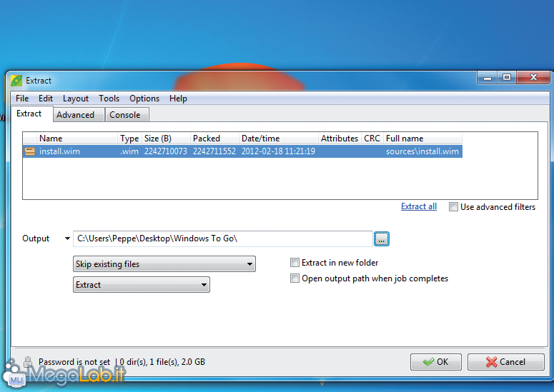Minimize the Extract window
The width and height of the screenshot is (554, 392).
(x=488, y=78)
